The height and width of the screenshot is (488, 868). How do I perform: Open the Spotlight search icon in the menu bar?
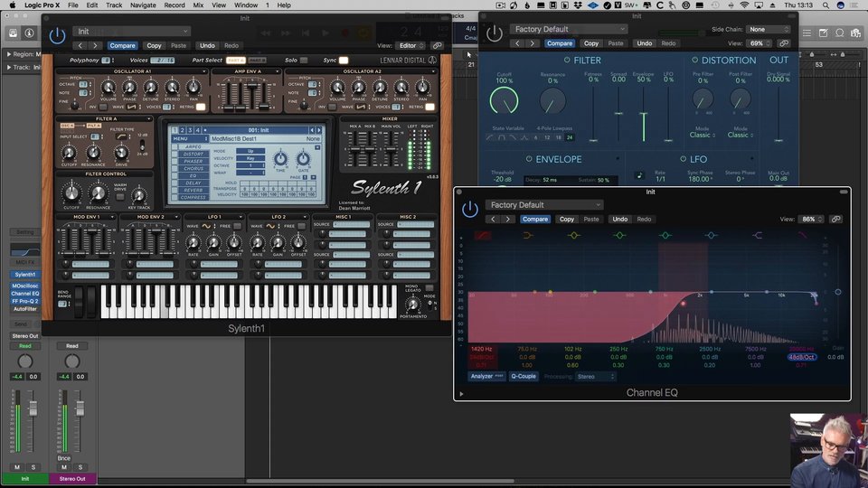[826, 5]
